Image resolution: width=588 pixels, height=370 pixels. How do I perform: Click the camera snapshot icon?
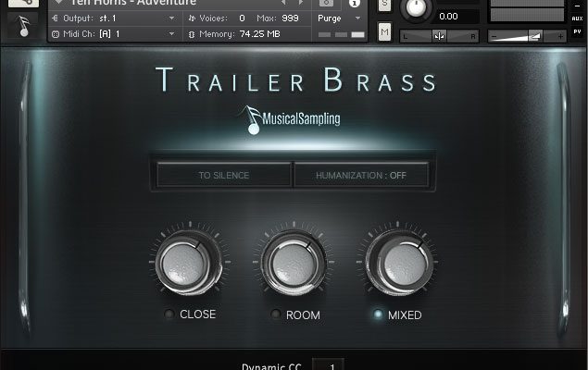[x=326, y=4]
